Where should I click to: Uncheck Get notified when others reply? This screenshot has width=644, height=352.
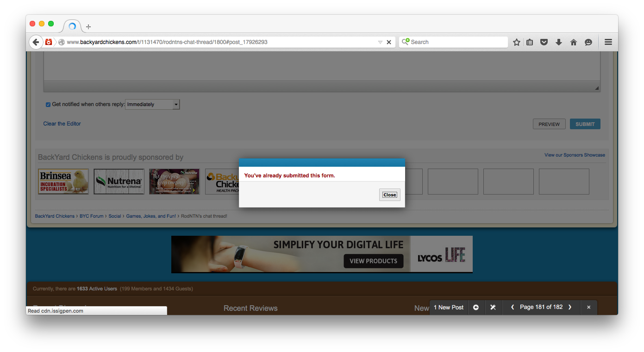tap(48, 105)
